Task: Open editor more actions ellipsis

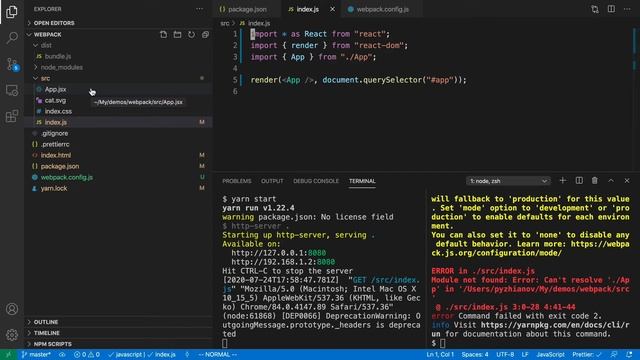Action: (x=627, y=9)
